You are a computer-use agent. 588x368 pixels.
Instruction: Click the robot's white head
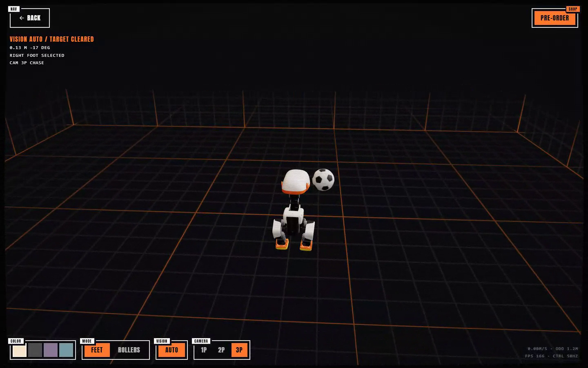(296, 181)
